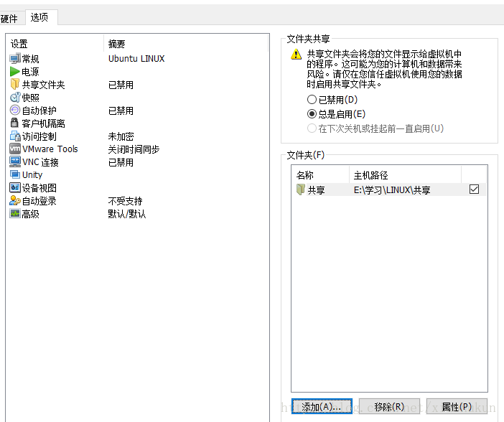The width and height of the screenshot is (504, 422).
Task: Select the 共享文件夹 setting label
Action: tap(43, 85)
